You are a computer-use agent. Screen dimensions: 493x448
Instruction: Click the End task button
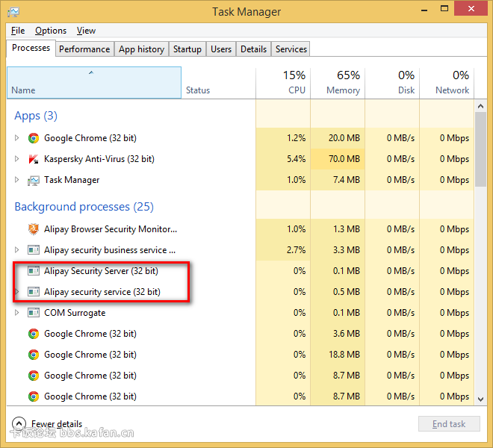click(449, 424)
